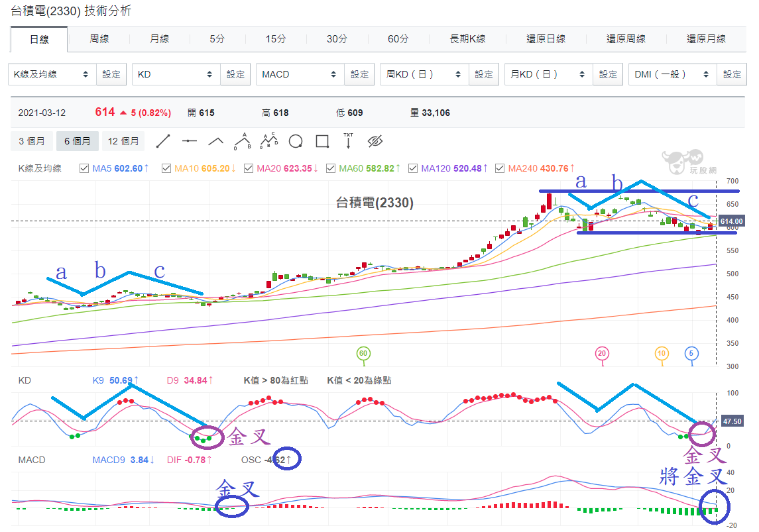Click the 台積電(2330) 技術分析 heading
The height and width of the screenshot is (532, 759).
tap(71, 11)
